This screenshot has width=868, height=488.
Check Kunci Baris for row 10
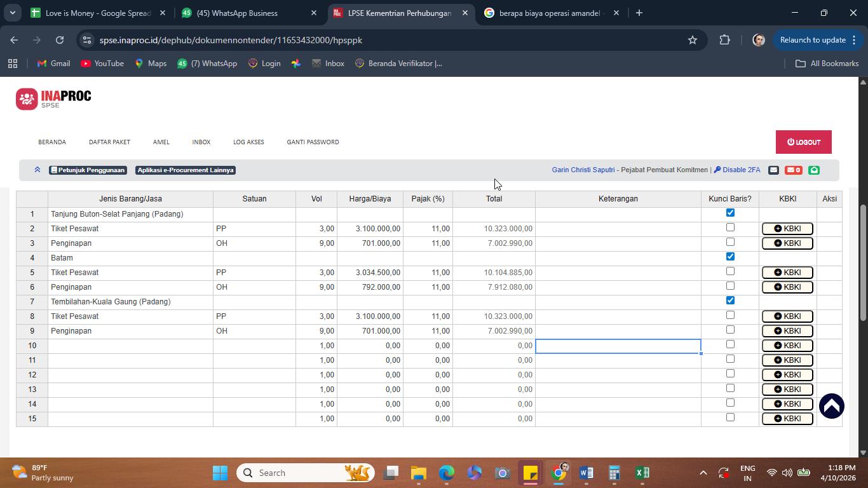(730, 344)
